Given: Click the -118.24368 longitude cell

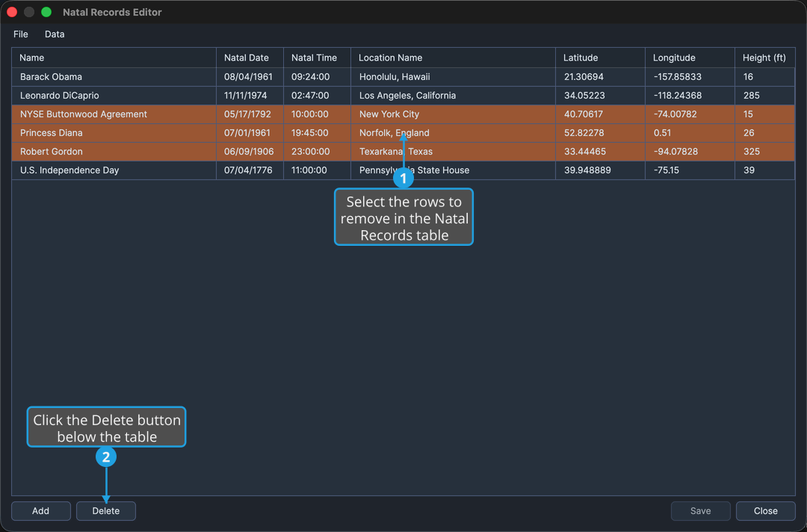Looking at the screenshot, I should (x=690, y=95).
